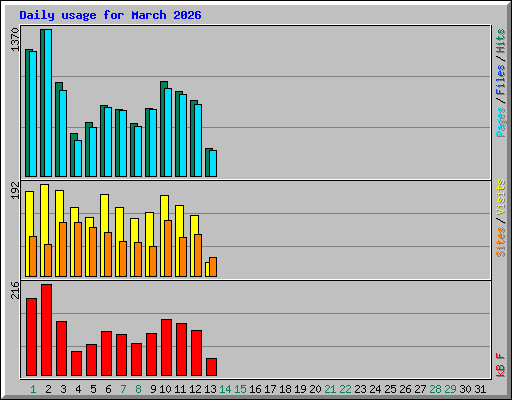This screenshot has width=512, height=400.
Task: Select the 216 axis maximum value
Action: (15, 290)
